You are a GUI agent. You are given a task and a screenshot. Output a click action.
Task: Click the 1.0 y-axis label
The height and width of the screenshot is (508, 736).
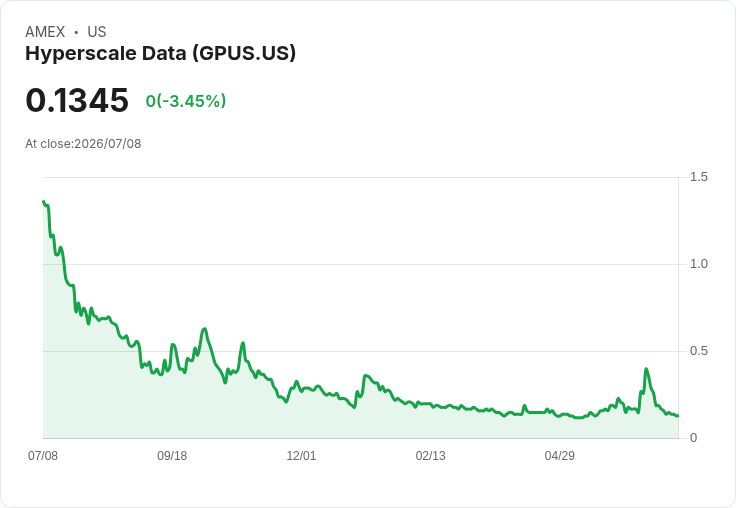click(x=698, y=264)
